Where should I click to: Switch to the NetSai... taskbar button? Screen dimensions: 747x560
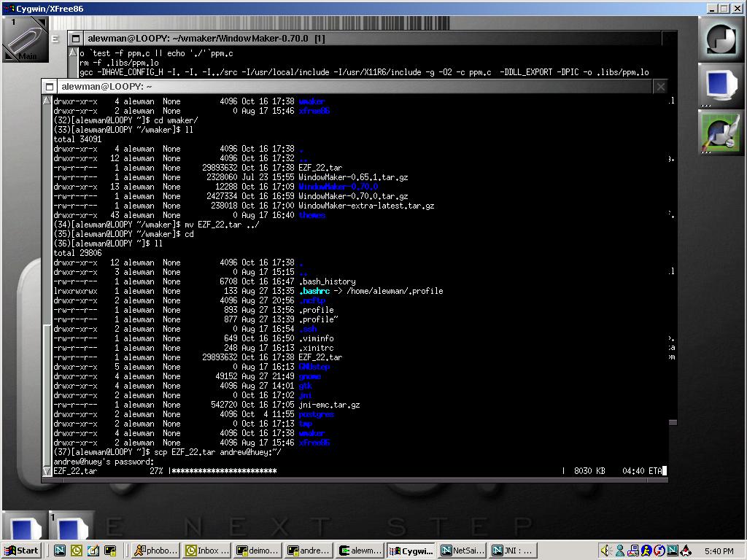(x=462, y=551)
